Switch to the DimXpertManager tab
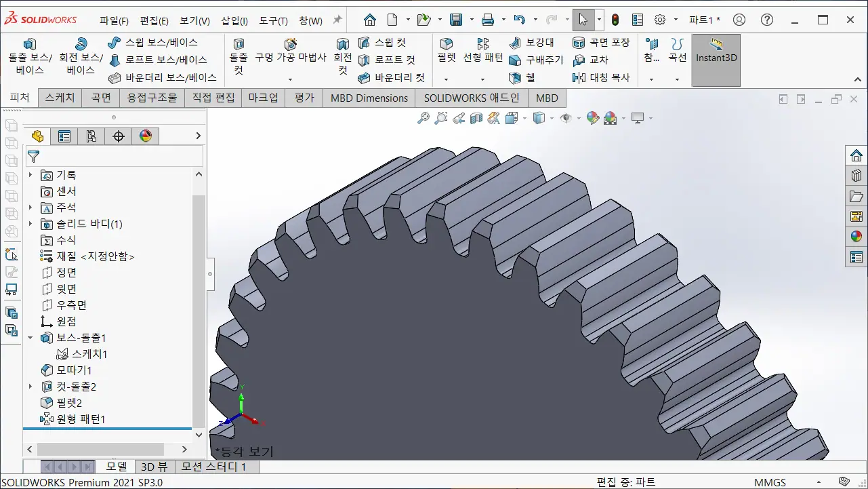The width and height of the screenshot is (868, 489). (119, 136)
